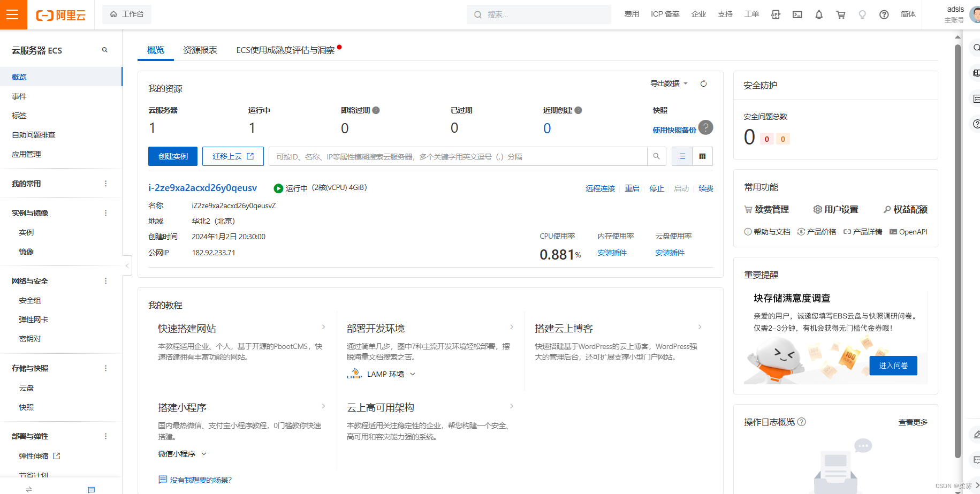Select 云盘 in sidebar
The width and height of the screenshot is (980, 494).
(x=26, y=388)
